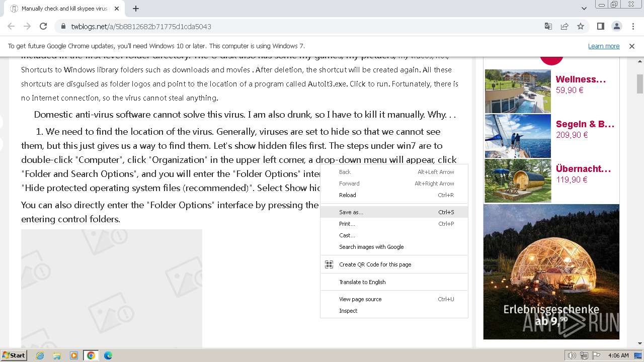Close the 'Manually check and kill skypee virus' tab
644x362 pixels.
(x=117, y=9)
